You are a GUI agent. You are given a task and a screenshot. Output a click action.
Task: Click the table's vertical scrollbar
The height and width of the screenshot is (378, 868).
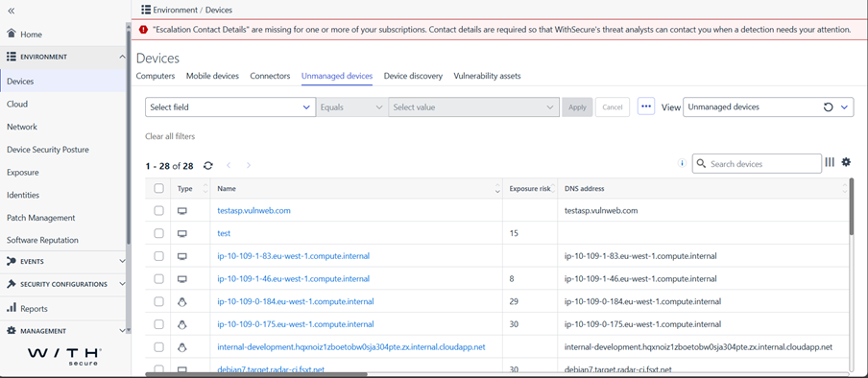point(852,207)
